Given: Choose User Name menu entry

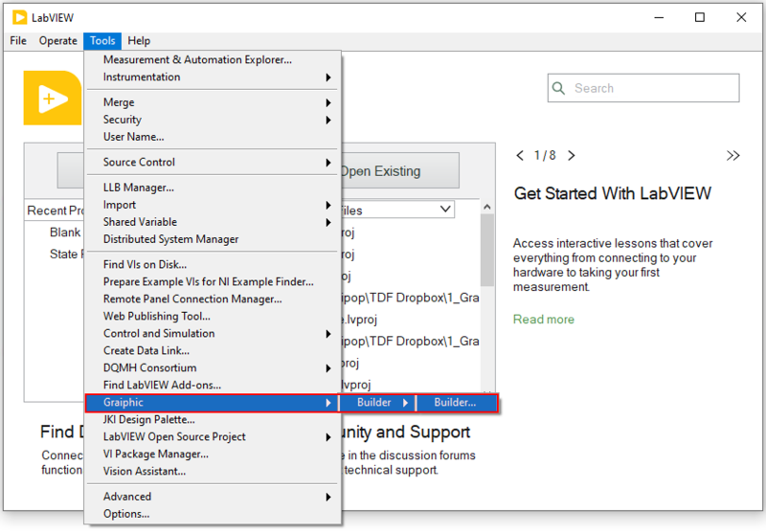Looking at the screenshot, I should (212, 137).
